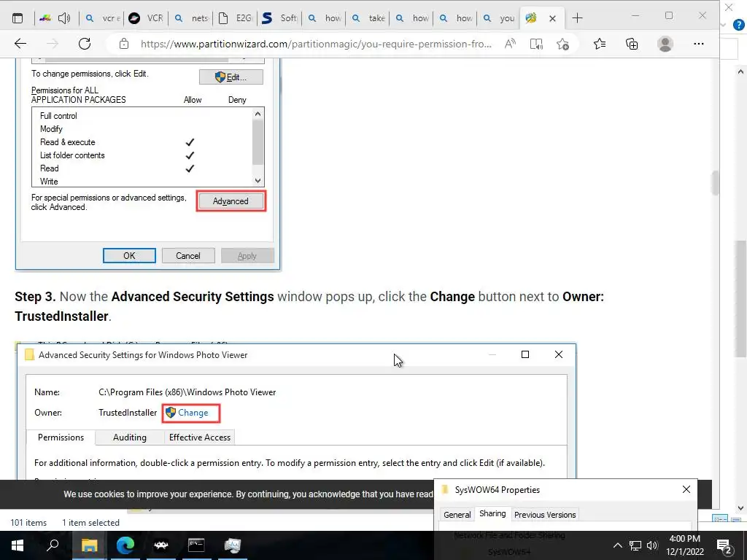
Task: Click the blue help icon at right
Action: (x=739, y=25)
